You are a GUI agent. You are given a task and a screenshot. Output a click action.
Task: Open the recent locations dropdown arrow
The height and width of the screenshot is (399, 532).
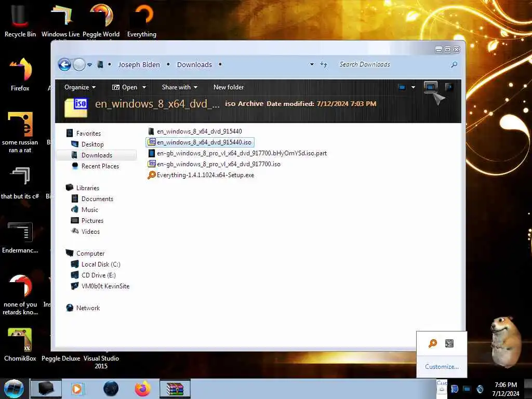click(89, 64)
